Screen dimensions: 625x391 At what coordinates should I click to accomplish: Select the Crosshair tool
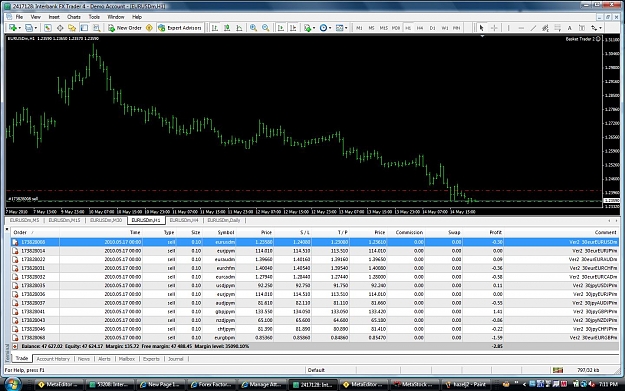pyautogui.click(x=494, y=28)
